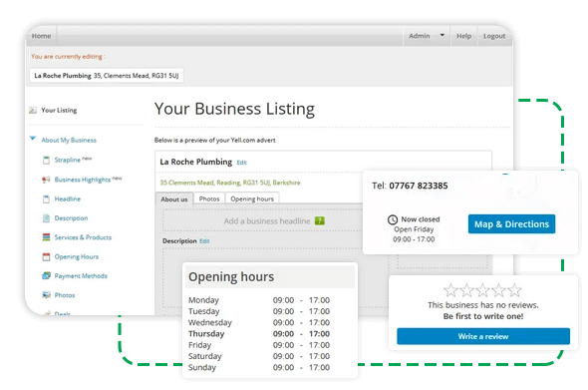Viewport: 588px width, 390px height.
Task: Click the Thursday opening hours row
Action: (259, 334)
